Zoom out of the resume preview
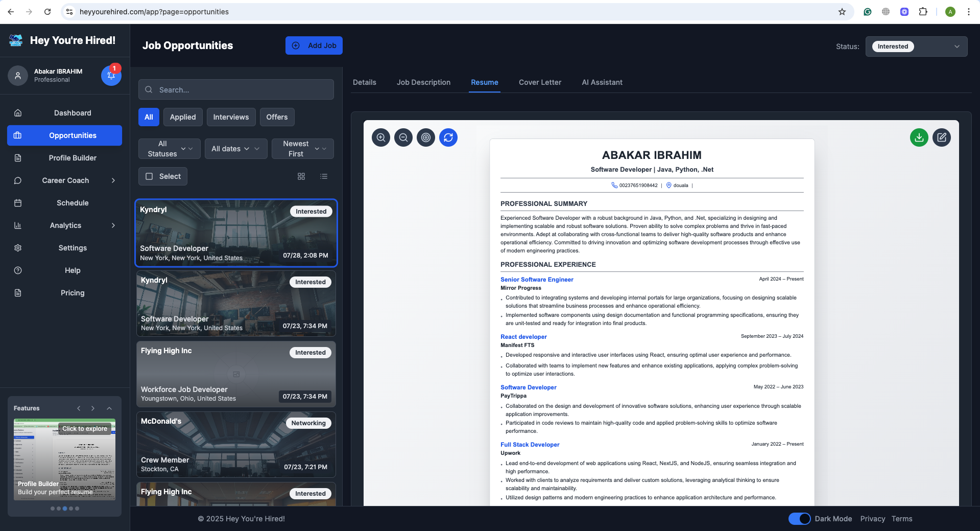 403,137
